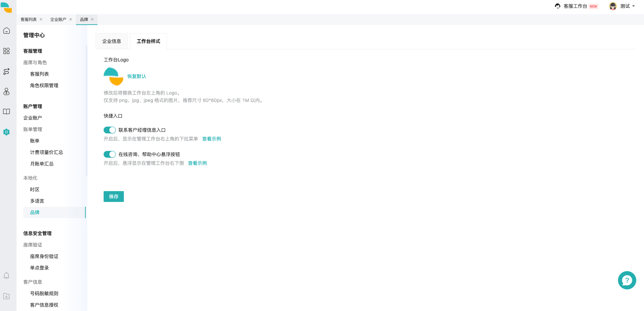Click the workbench Logo image thumbnail

point(113,76)
